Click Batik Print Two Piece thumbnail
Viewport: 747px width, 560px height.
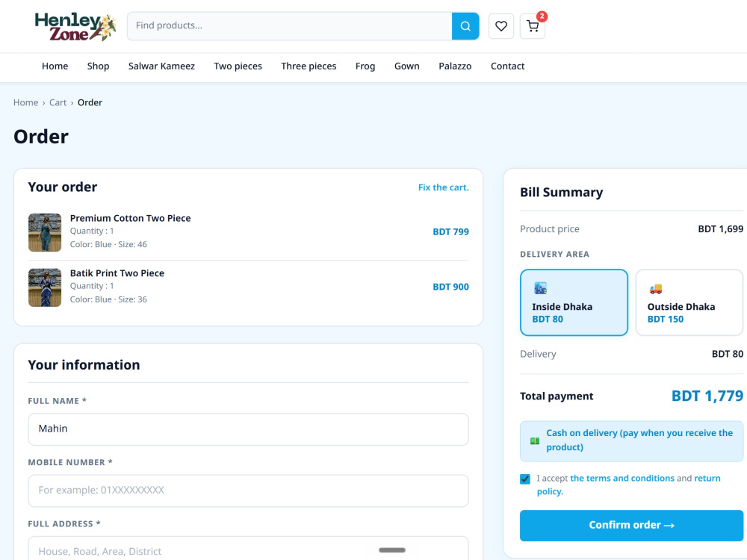point(45,287)
